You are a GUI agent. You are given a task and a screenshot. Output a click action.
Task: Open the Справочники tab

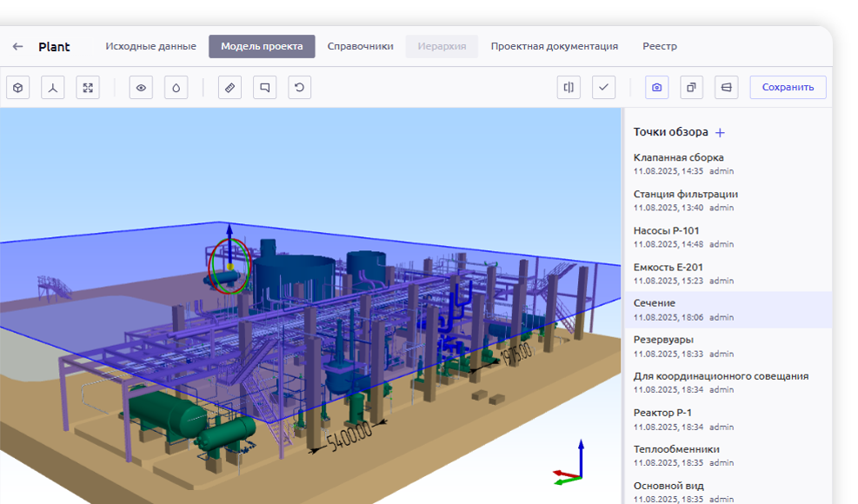point(361,47)
